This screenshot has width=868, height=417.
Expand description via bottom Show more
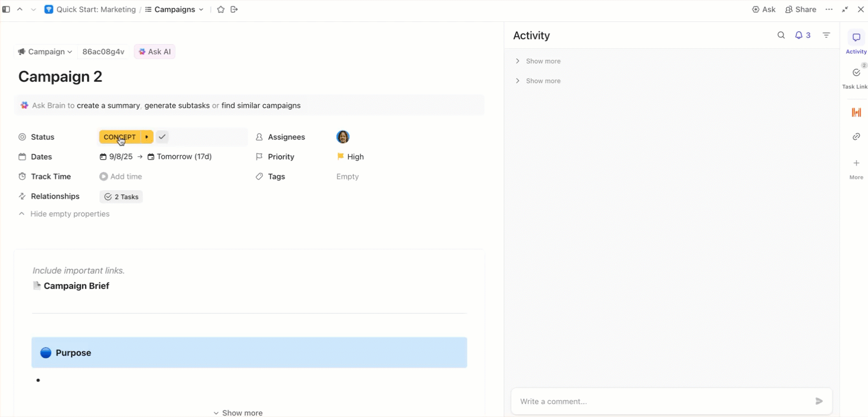click(x=238, y=413)
